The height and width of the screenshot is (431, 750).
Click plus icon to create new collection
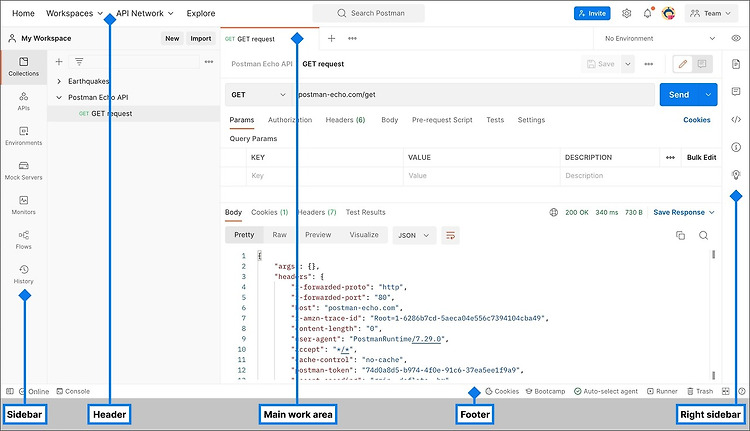(x=59, y=62)
